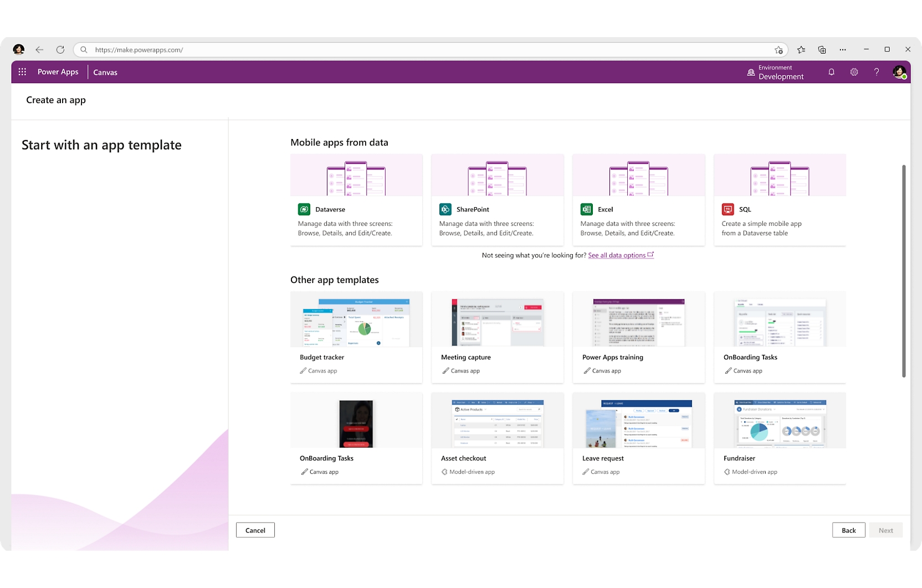Open the help question mark icon
This screenshot has height=588, width=922.
(877, 72)
